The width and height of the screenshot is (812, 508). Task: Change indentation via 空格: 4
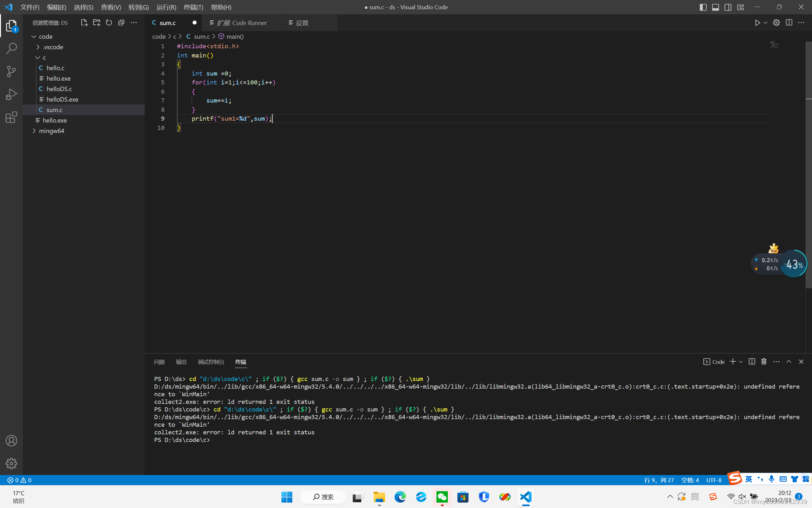pos(690,480)
